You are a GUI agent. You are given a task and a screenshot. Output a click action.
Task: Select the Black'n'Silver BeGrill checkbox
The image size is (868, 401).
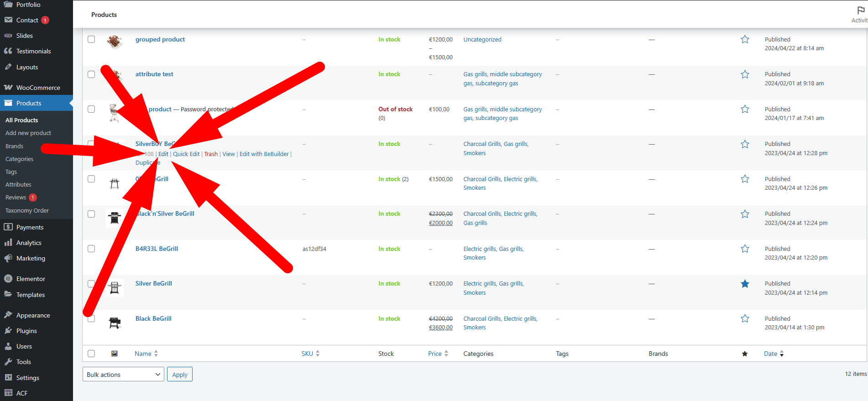(x=91, y=214)
